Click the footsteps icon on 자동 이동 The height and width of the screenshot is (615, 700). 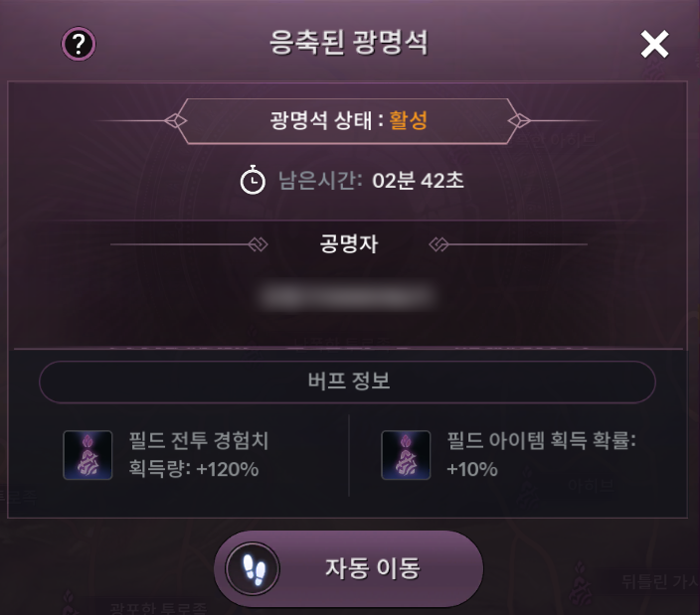(x=253, y=568)
